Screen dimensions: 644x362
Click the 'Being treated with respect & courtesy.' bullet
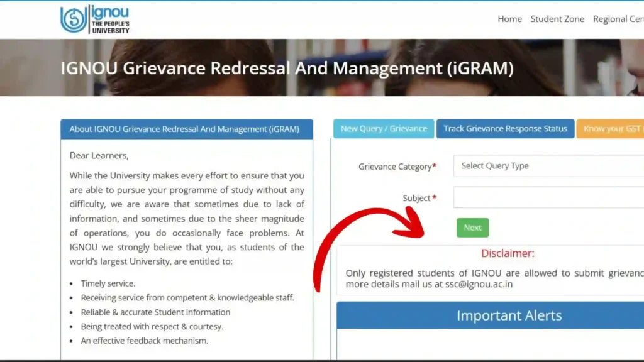coord(152,326)
